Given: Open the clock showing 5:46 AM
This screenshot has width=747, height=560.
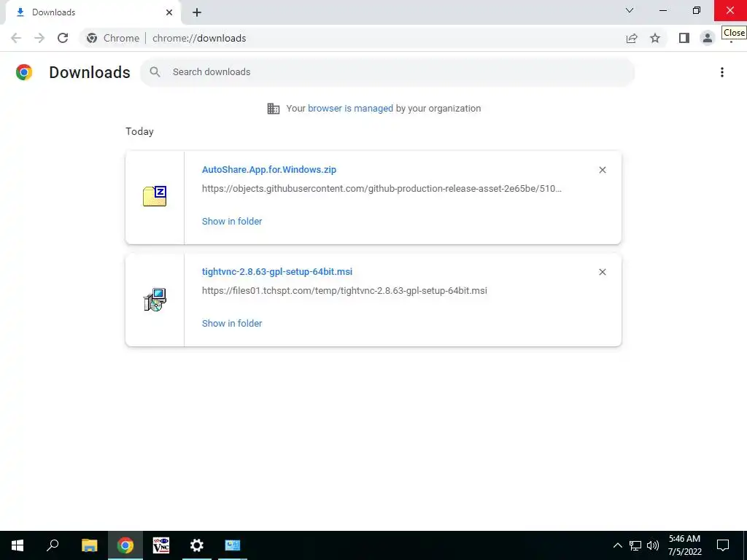Looking at the screenshot, I should click(x=684, y=545).
